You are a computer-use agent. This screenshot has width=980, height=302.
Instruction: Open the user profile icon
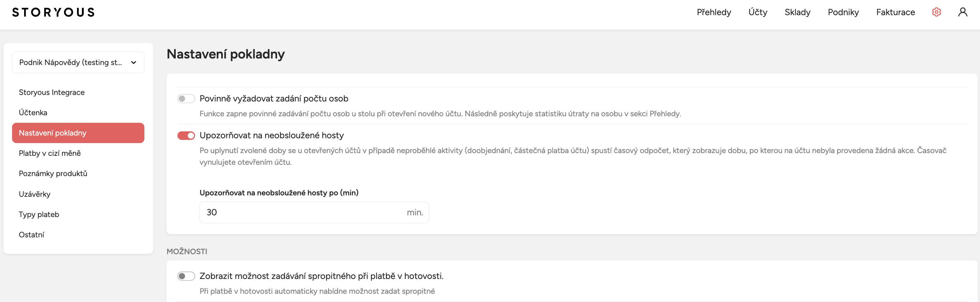tap(962, 12)
